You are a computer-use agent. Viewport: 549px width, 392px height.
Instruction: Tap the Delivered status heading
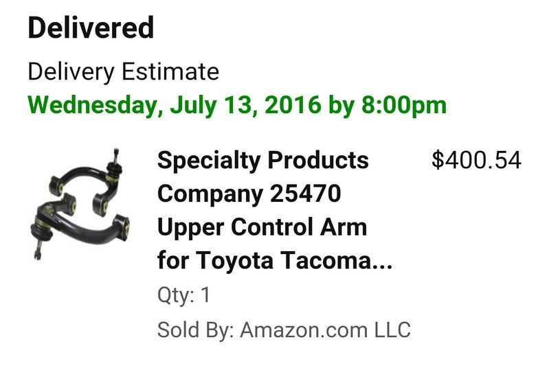click(x=91, y=27)
